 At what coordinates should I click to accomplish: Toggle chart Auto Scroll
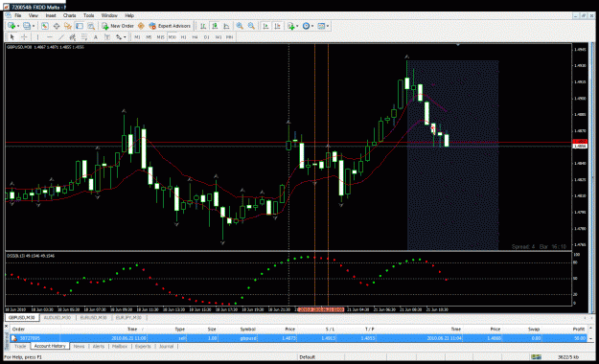265,26
